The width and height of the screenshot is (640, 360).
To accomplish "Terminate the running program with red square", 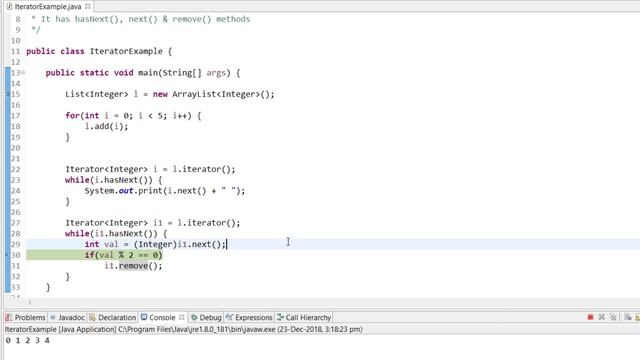I will pyautogui.click(x=590, y=317).
